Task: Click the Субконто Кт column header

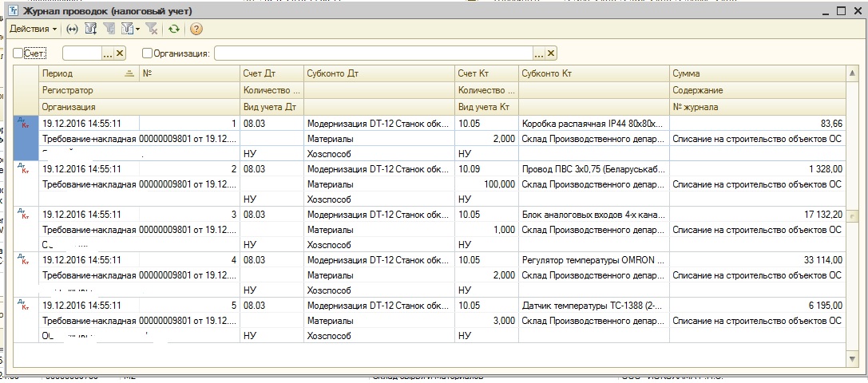Action: pos(594,73)
